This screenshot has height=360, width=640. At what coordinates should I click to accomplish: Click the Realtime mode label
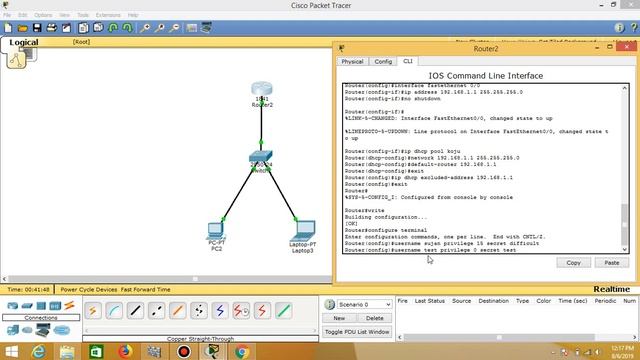[611, 289]
